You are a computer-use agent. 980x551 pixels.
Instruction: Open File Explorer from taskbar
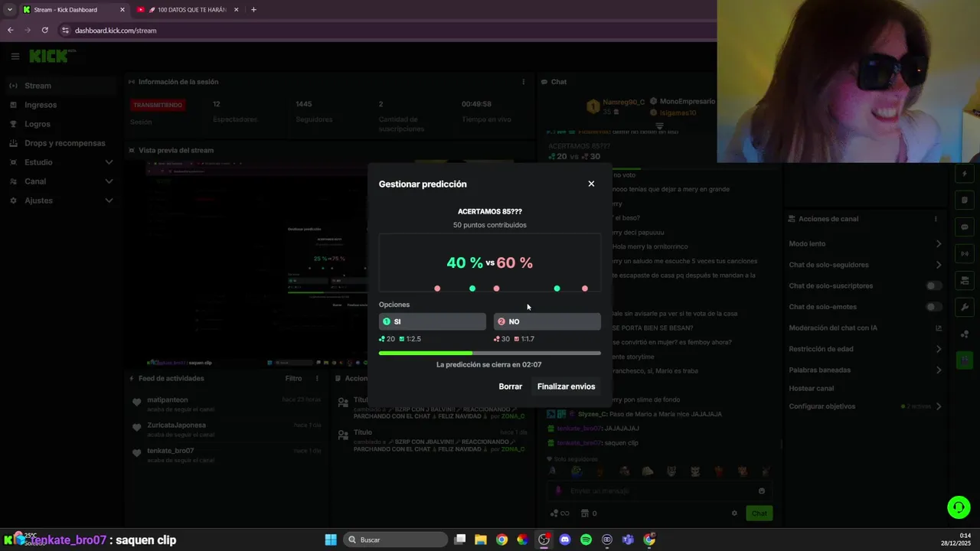481,540
